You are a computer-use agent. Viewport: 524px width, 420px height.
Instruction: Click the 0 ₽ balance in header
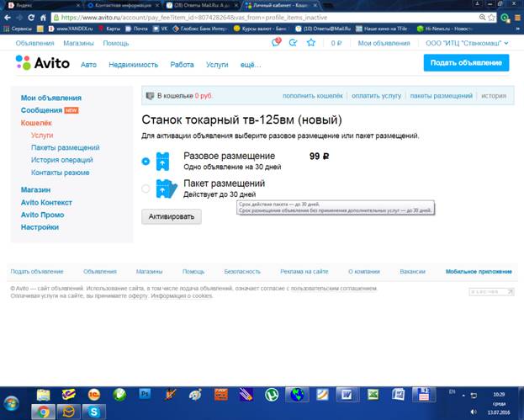(336, 43)
